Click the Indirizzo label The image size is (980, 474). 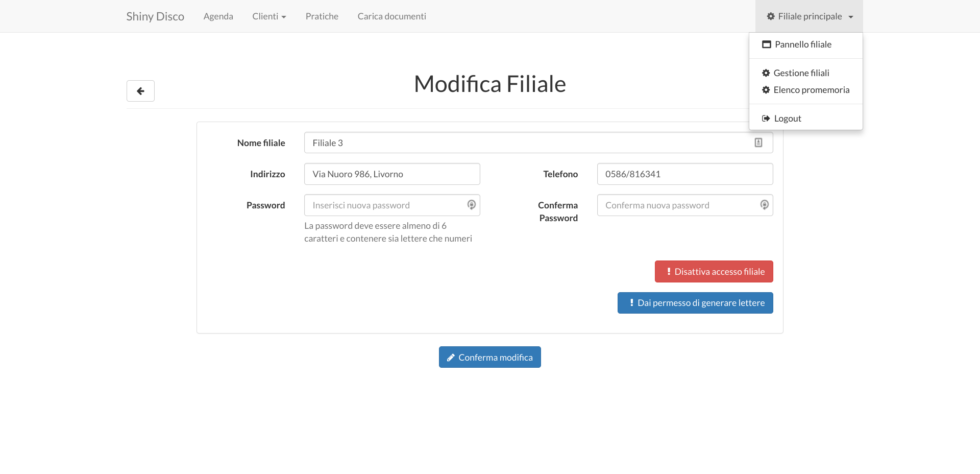(267, 174)
